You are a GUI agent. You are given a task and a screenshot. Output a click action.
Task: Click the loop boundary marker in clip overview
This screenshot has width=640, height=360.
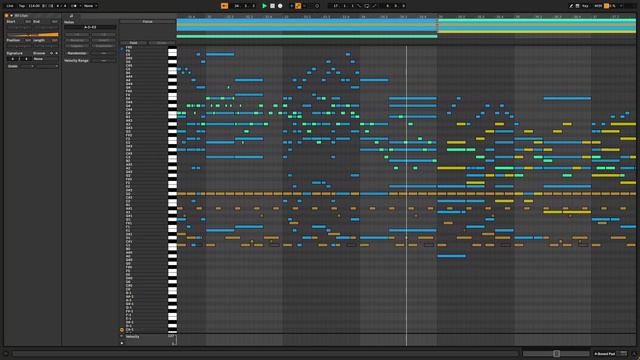click(438, 26)
